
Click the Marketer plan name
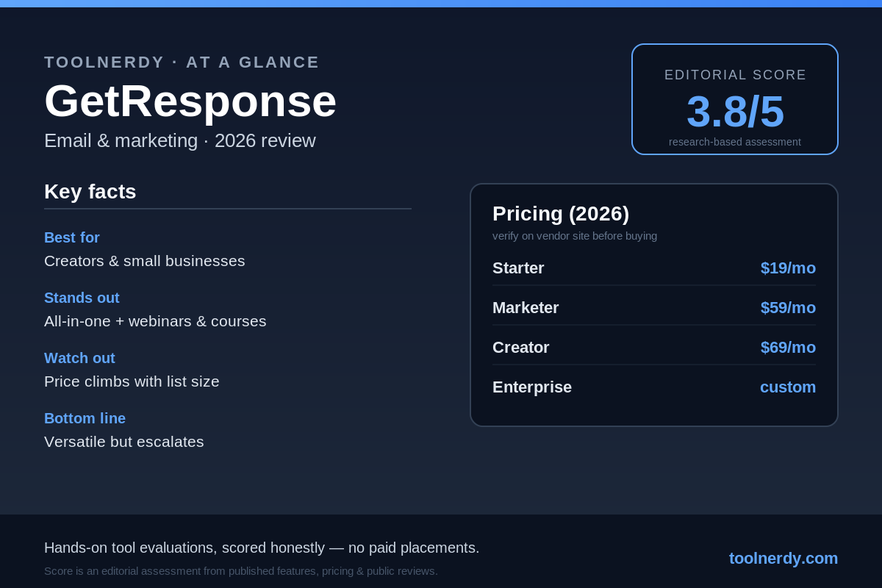(526, 308)
